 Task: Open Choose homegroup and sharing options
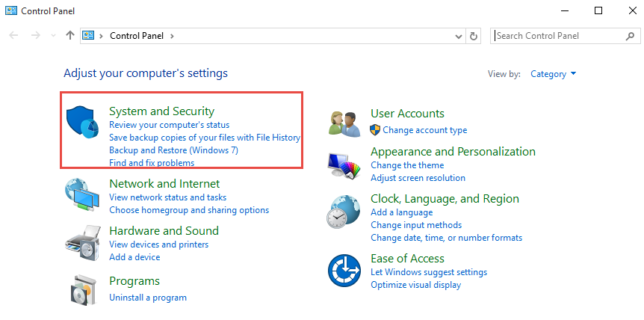tap(189, 210)
